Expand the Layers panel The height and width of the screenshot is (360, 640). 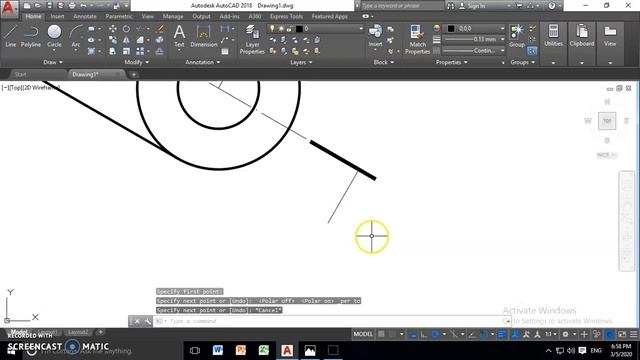[x=301, y=62]
